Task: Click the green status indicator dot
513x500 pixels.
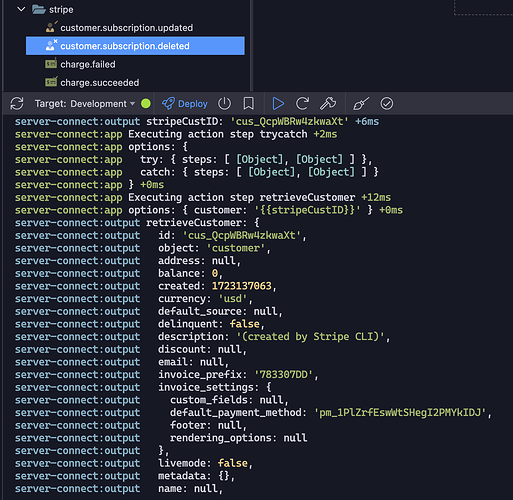Action: [146, 104]
